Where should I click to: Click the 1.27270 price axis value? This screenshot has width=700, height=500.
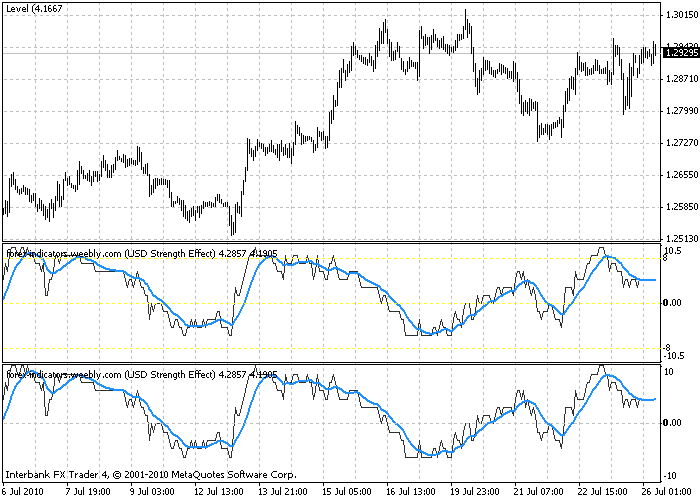pos(681,143)
